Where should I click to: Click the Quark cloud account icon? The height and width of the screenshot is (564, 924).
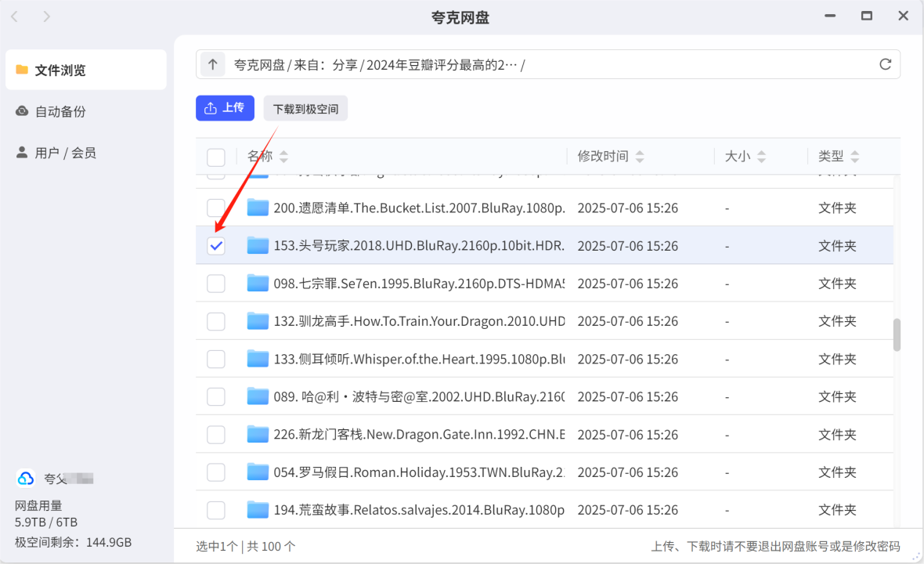click(x=25, y=478)
